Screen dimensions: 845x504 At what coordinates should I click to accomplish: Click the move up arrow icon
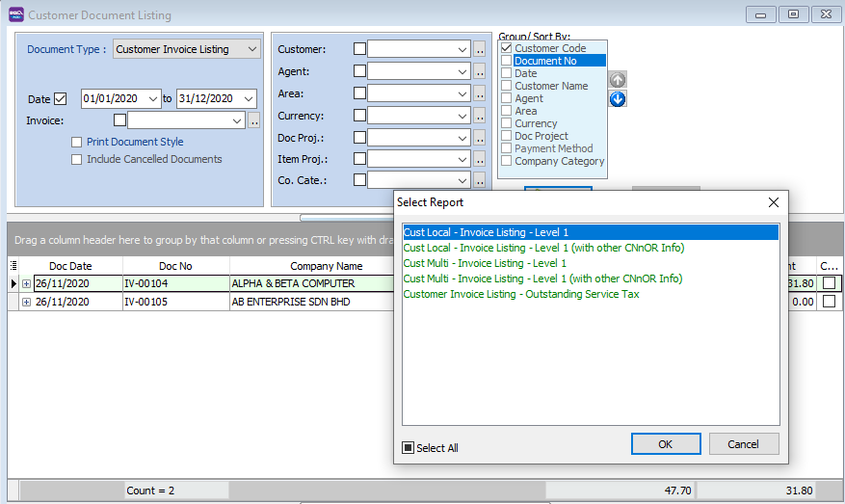618,80
